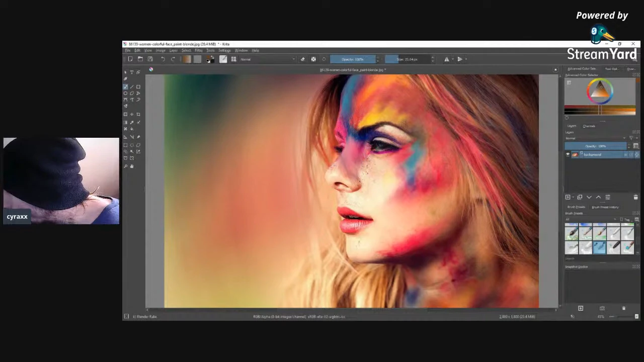The height and width of the screenshot is (362, 644).
Task: Adjust the brush Opacity slider in toolbar
Action: click(352, 59)
